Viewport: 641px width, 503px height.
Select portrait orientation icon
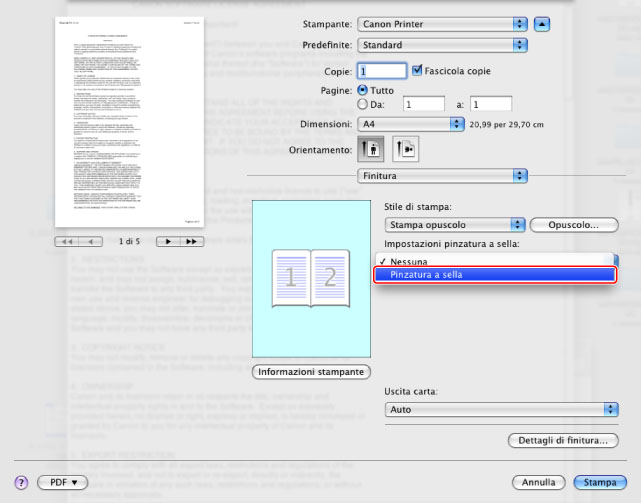(369, 148)
